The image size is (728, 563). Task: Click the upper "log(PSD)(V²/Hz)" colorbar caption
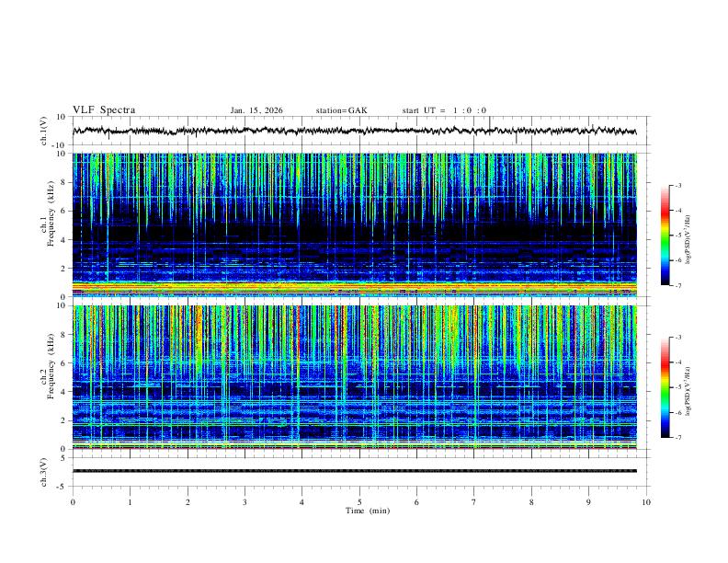click(x=688, y=240)
